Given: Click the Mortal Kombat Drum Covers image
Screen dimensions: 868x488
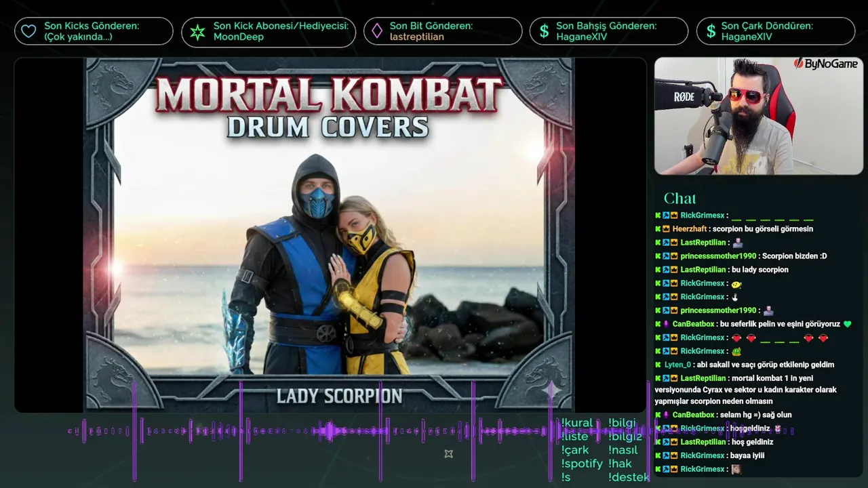Looking at the screenshot, I should [x=329, y=235].
